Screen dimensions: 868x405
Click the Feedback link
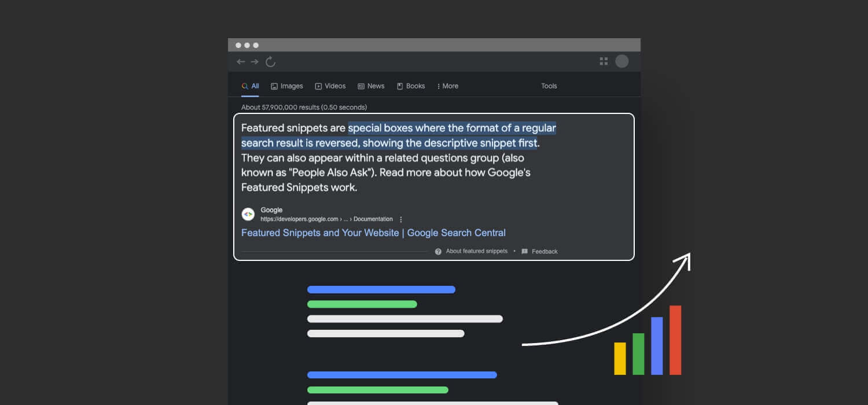(545, 251)
